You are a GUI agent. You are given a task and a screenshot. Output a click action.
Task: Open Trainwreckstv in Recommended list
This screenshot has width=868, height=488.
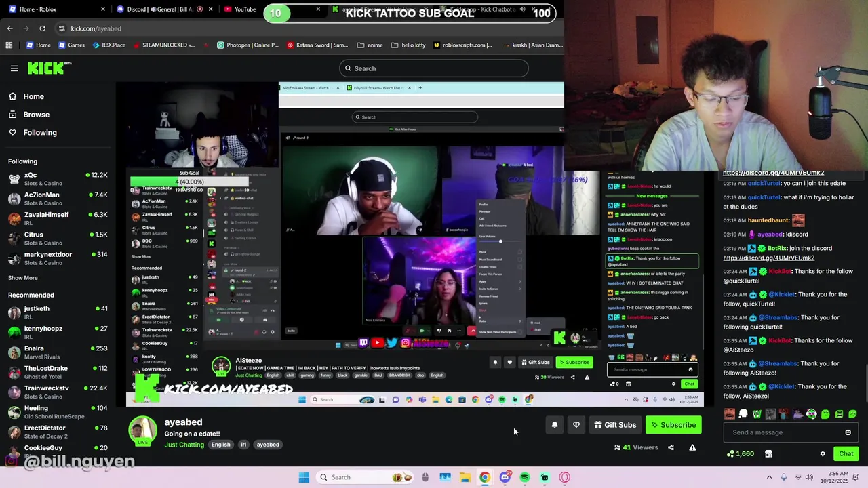(x=58, y=392)
